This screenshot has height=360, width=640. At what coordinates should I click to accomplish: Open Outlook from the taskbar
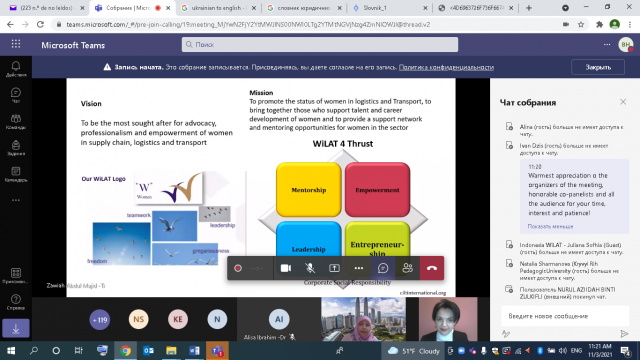148,351
